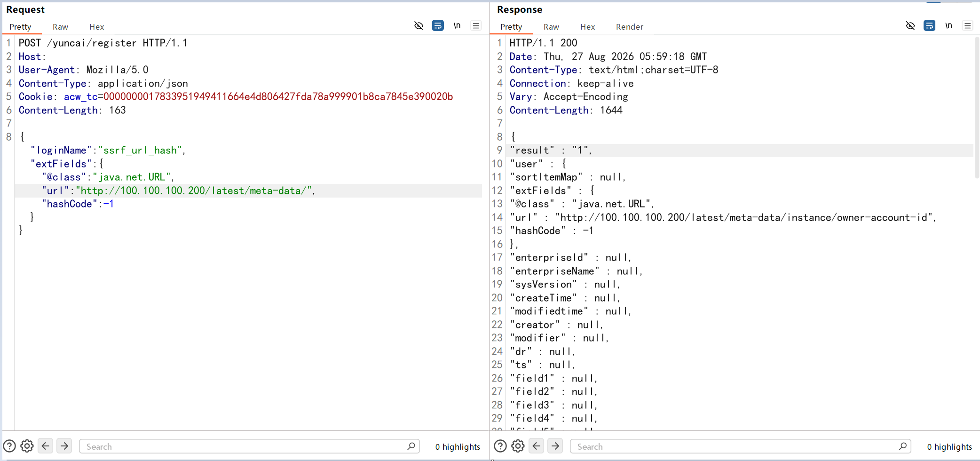The image size is (980, 461).
Task: Open the Request panel options menu icon
Action: (476, 26)
